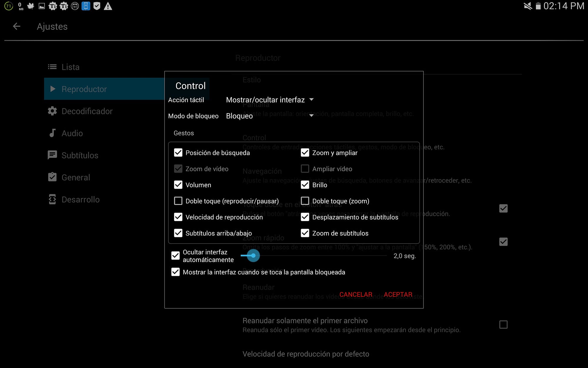Image resolution: width=588 pixels, height=368 pixels.
Task: Click the General clipboard check icon
Action: (x=52, y=177)
